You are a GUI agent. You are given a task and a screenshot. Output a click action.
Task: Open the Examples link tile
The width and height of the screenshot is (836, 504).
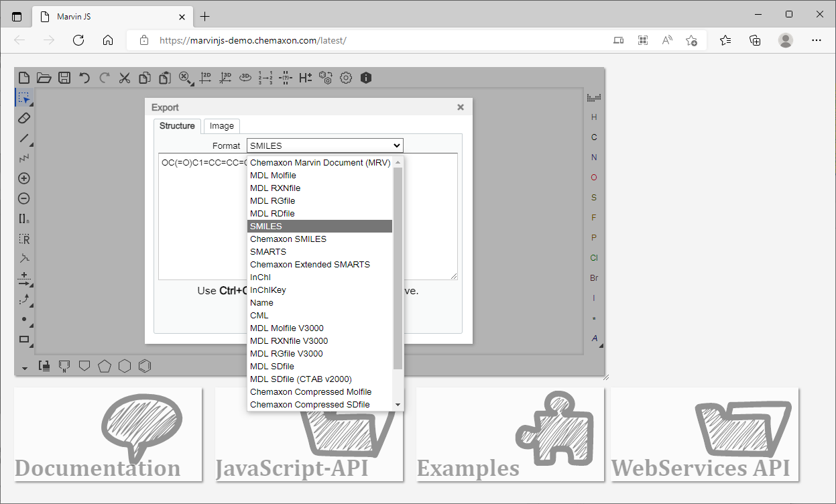[510, 434]
